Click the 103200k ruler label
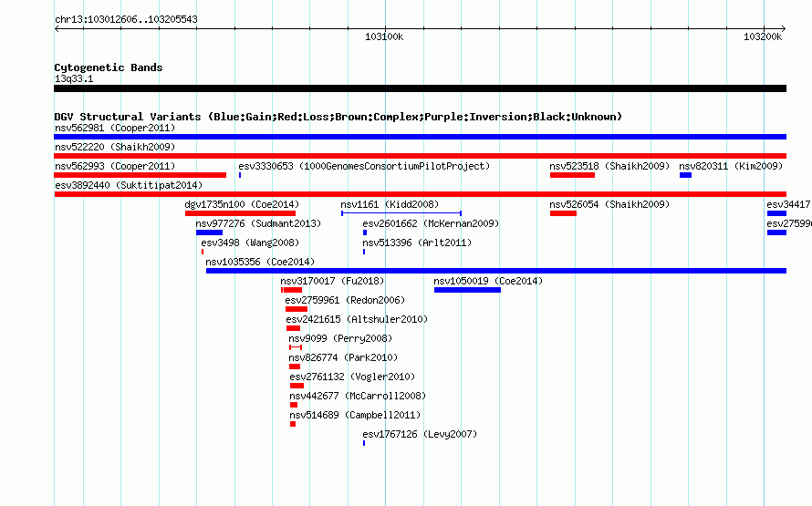The width and height of the screenshot is (812, 506). click(x=763, y=36)
